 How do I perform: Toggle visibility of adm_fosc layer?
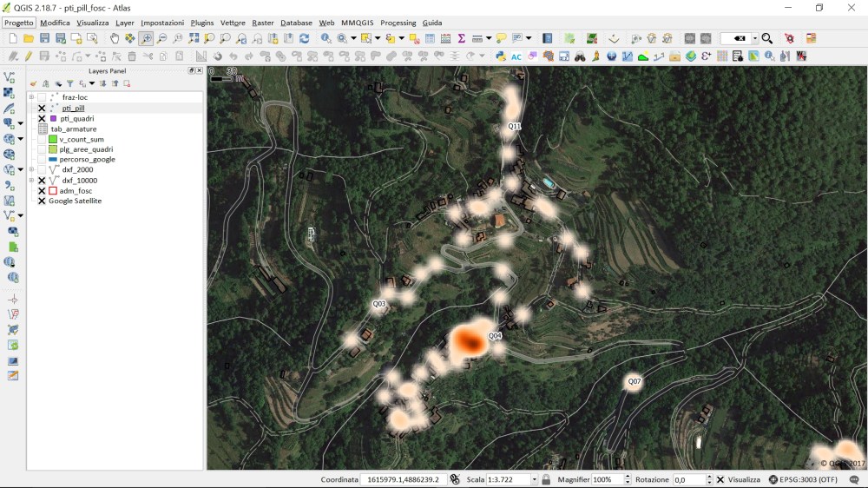(42, 191)
